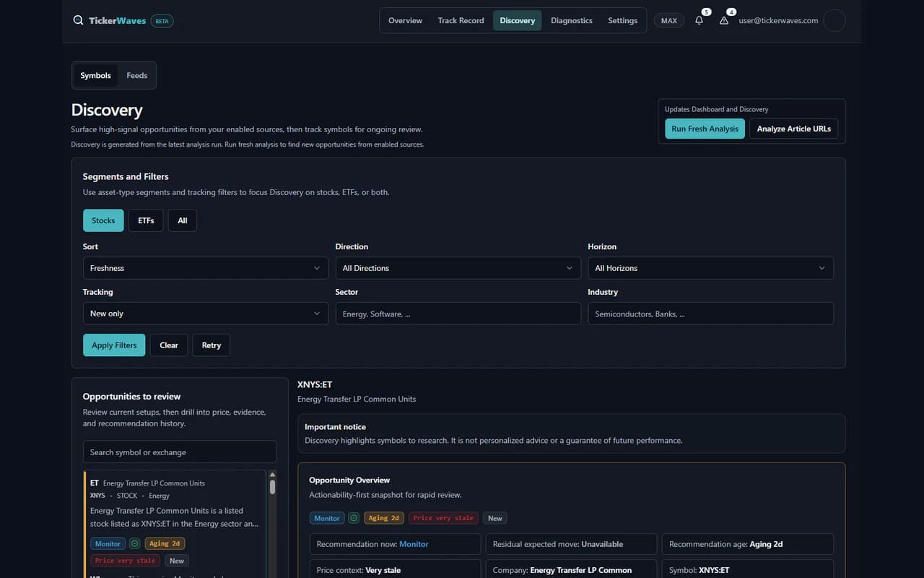
Task: Open the Tracking dropdown showing New only
Action: (x=206, y=314)
